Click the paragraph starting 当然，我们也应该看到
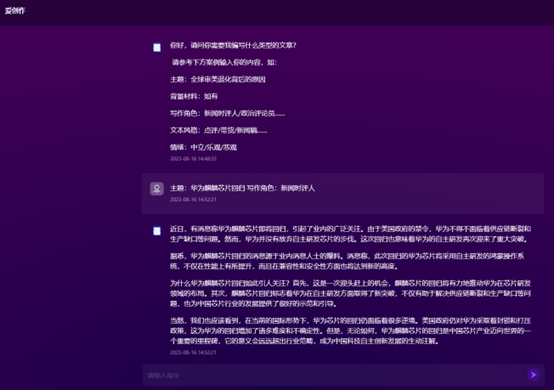The height and width of the screenshot is (390, 554). tap(350, 331)
